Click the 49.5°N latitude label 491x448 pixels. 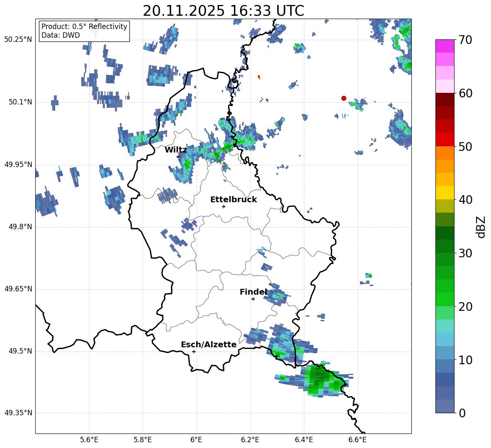coord(20,351)
